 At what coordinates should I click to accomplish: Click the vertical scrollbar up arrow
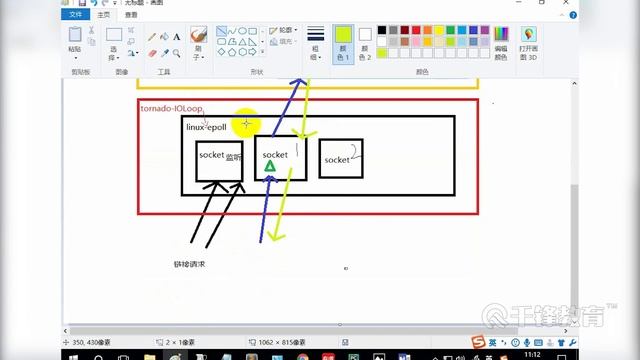[574, 83]
